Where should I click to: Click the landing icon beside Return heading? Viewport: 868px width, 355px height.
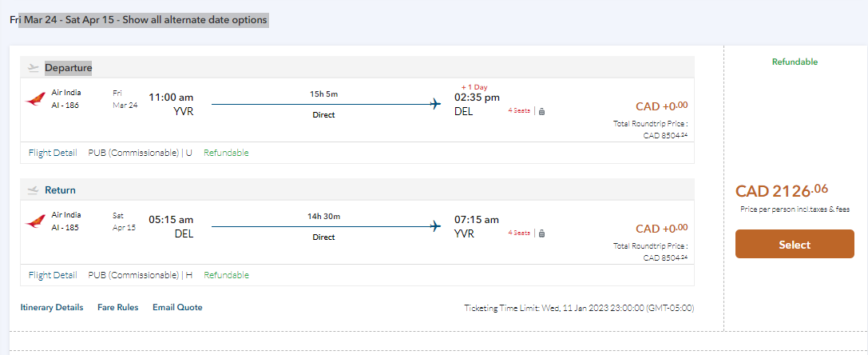coord(33,190)
